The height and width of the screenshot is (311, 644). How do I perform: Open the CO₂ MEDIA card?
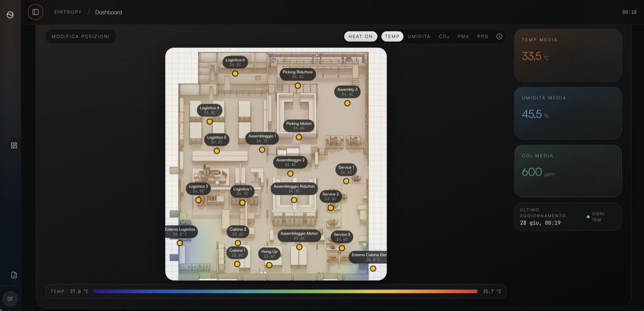[x=568, y=171]
